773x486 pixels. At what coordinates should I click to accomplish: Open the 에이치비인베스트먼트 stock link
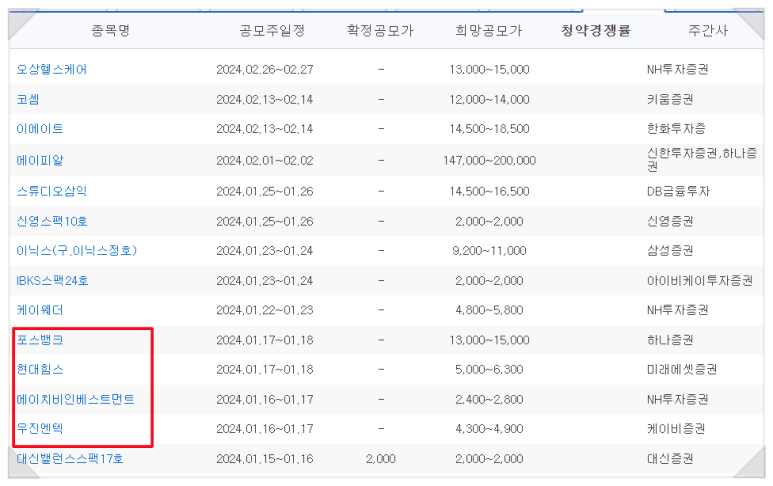coord(75,399)
